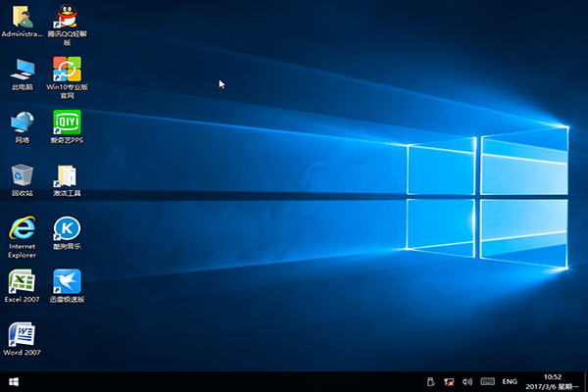The width and height of the screenshot is (588, 392).
Task: Open the volume control speaker icon
Action: pos(465,381)
